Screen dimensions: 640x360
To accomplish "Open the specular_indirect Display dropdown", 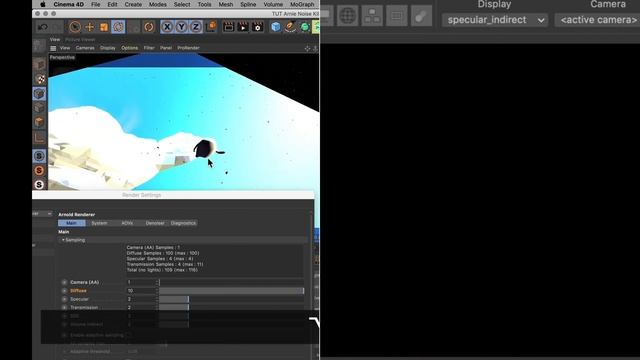I will (x=495, y=20).
